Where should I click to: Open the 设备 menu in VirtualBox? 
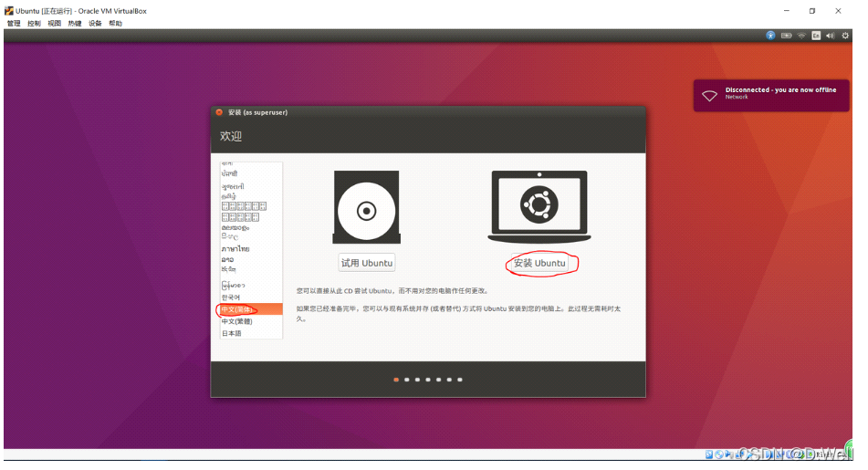pos(95,23)
